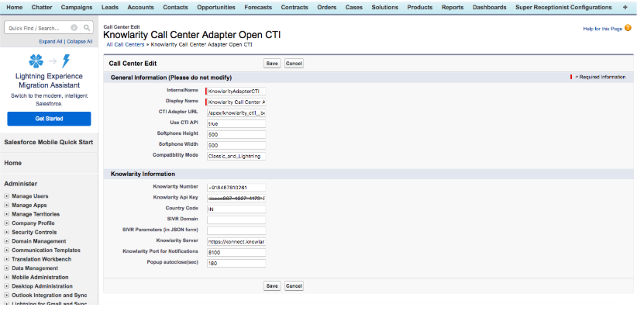Image resolution: width=644 pixels, height=332 pixels.
Task: Open the Accounts tab
Action: coord(140,8)
